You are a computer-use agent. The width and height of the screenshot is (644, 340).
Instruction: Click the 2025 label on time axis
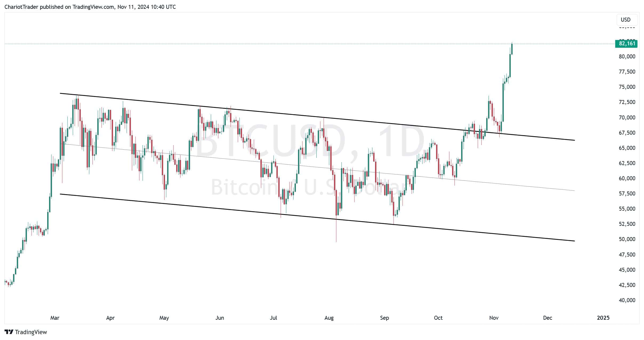603,318
